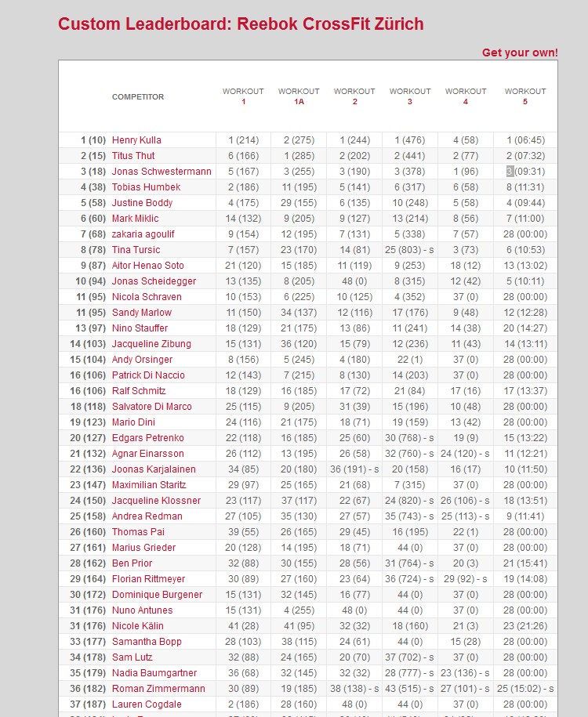This screenshot has height=717, width=588.
Task: Open Samantha Bopp's profile
Action: 147,642
